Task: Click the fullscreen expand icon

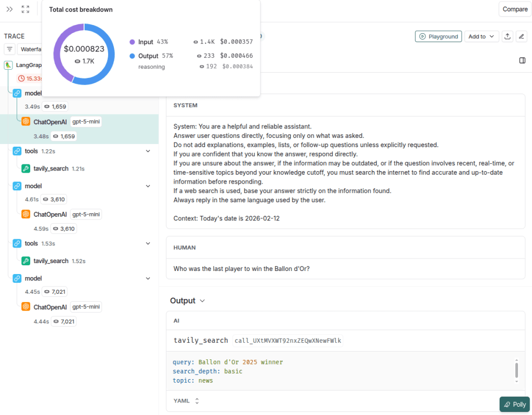Action: 25,9
